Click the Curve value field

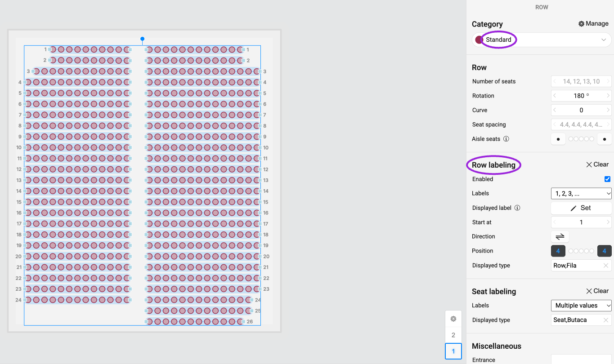pos(581,110)
